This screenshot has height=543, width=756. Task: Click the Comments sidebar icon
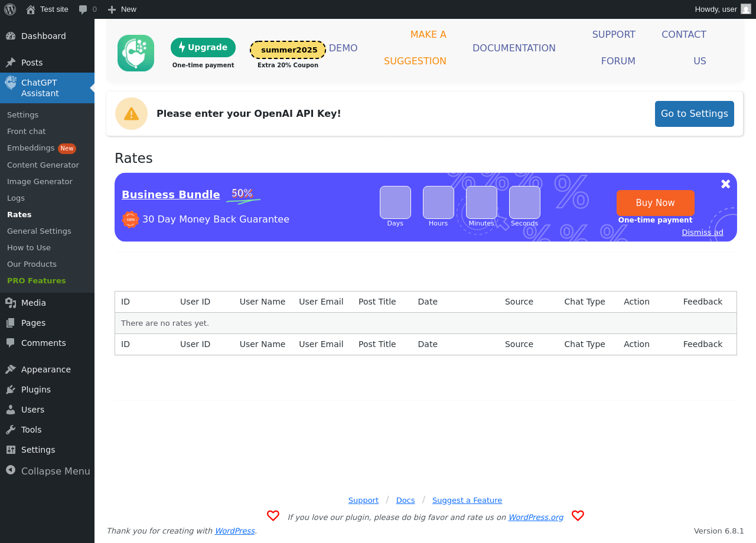11,343
